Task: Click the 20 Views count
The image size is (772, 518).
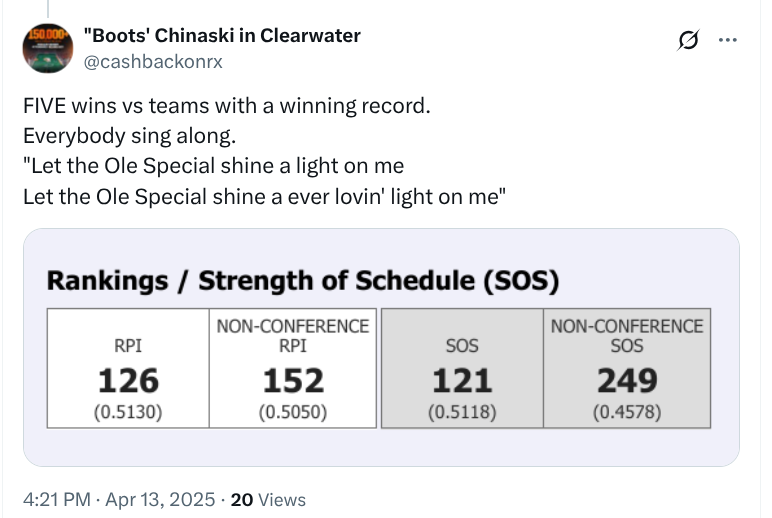Action: tap(268, 500)
